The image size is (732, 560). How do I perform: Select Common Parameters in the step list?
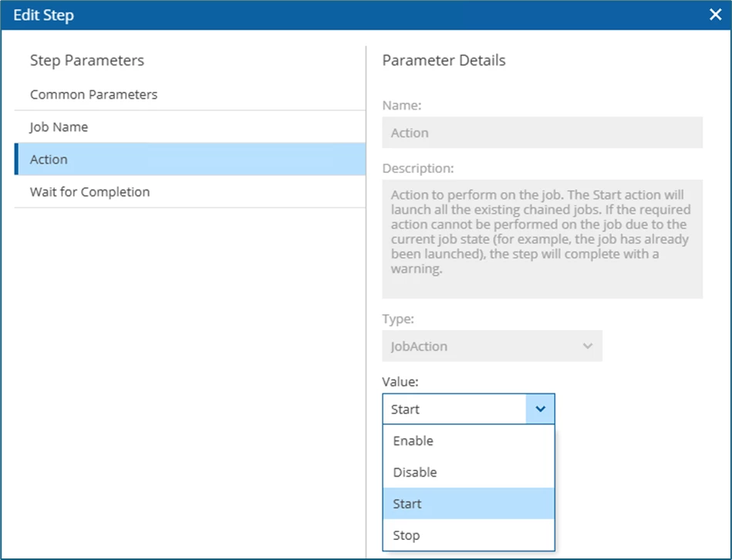[x=93, y=95]
